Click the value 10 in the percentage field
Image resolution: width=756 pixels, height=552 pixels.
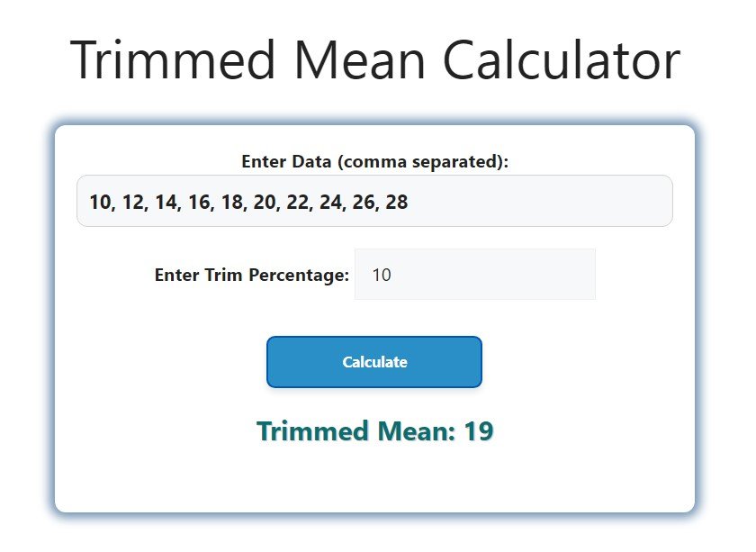tap(382, 274)
